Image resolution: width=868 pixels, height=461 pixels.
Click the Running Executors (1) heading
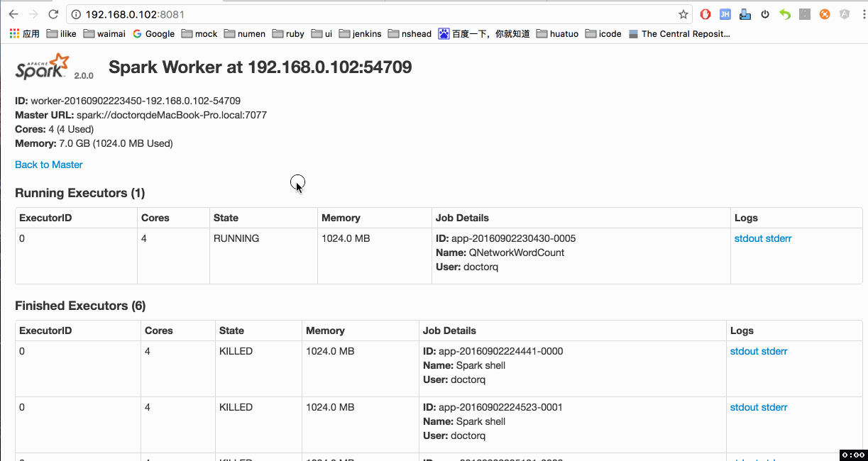[x=80, y=193]
